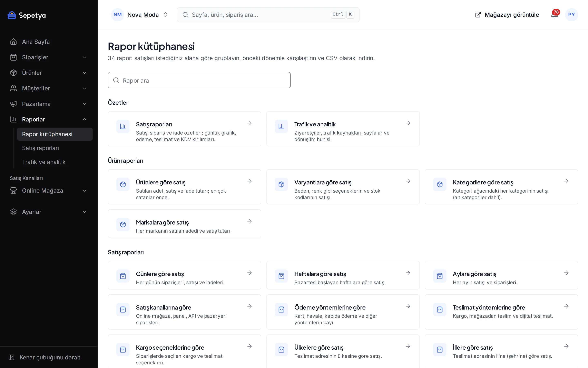588x368 pixels.
Task: Collapse the Raporlar menu chevron
Action: click(x=85, y=120)
